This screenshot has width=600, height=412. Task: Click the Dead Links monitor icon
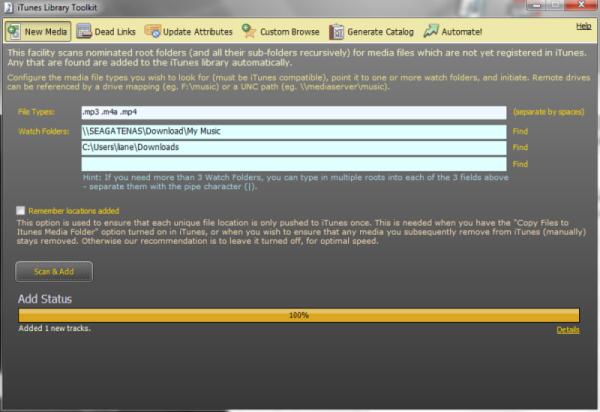pos(85,32)
